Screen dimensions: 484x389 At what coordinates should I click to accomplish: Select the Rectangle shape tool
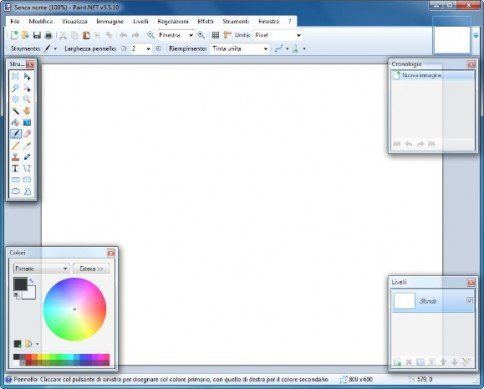[x=15, y=180]
